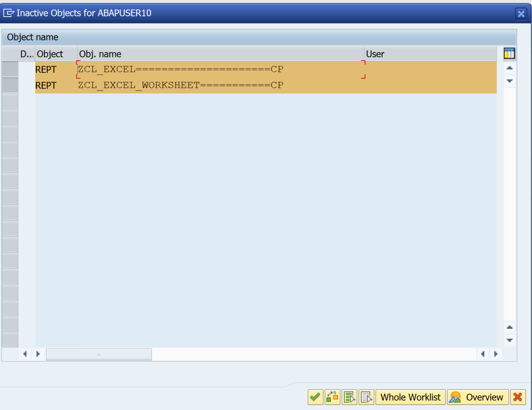The image size is (532, 410).
Task: Open the Overview button
Action: coord(477,397)
